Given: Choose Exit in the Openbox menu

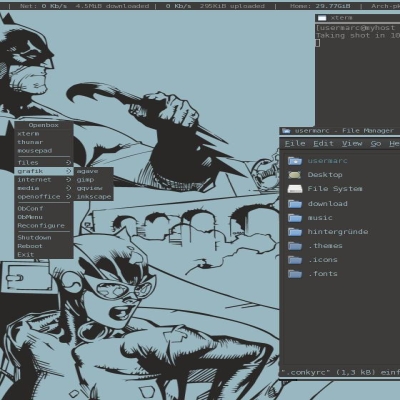Looking at the screenshot, I should [43, 255].
